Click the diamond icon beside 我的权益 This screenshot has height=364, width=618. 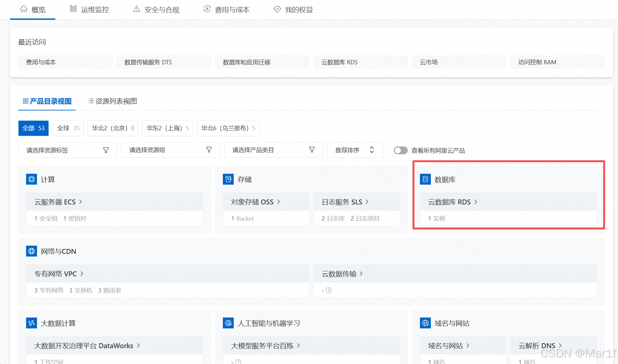[x=277, y=9]
